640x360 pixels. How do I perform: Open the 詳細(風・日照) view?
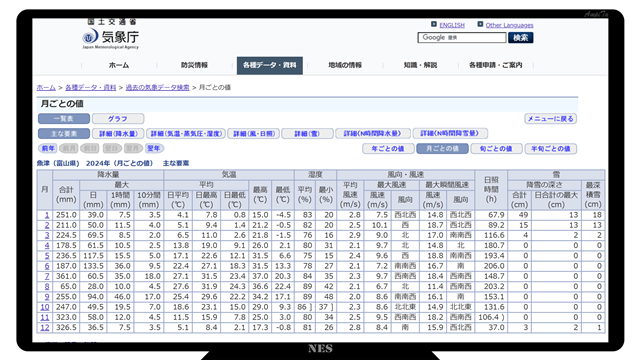click(254, 133)
